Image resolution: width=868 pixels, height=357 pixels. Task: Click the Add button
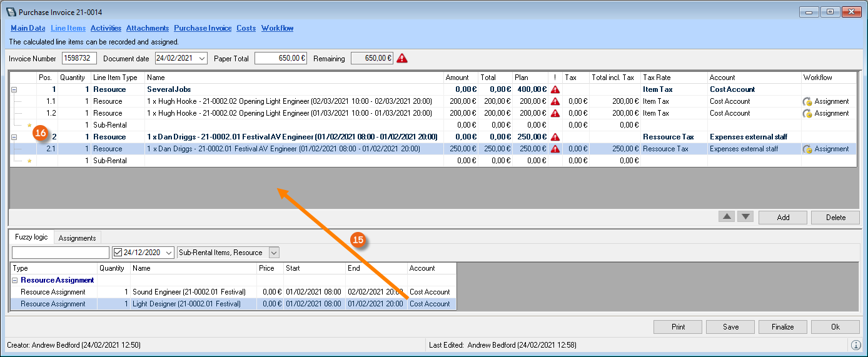click(783, 218)
